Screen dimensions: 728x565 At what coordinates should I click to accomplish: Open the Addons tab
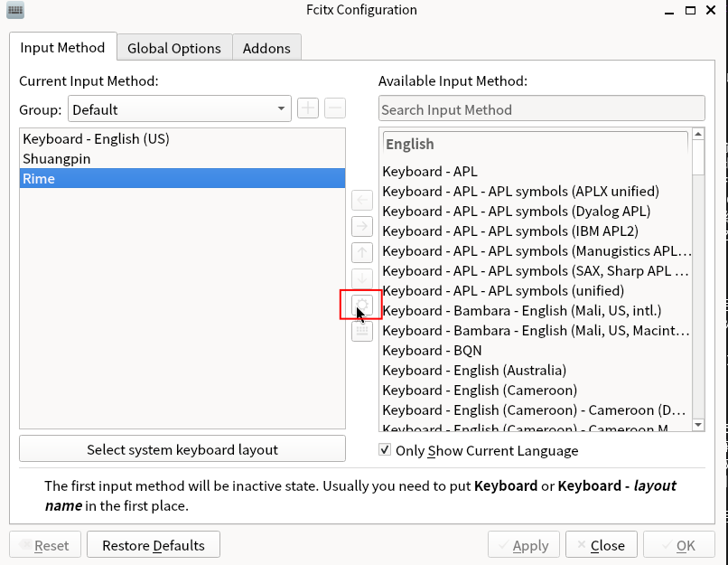(266, 48)
